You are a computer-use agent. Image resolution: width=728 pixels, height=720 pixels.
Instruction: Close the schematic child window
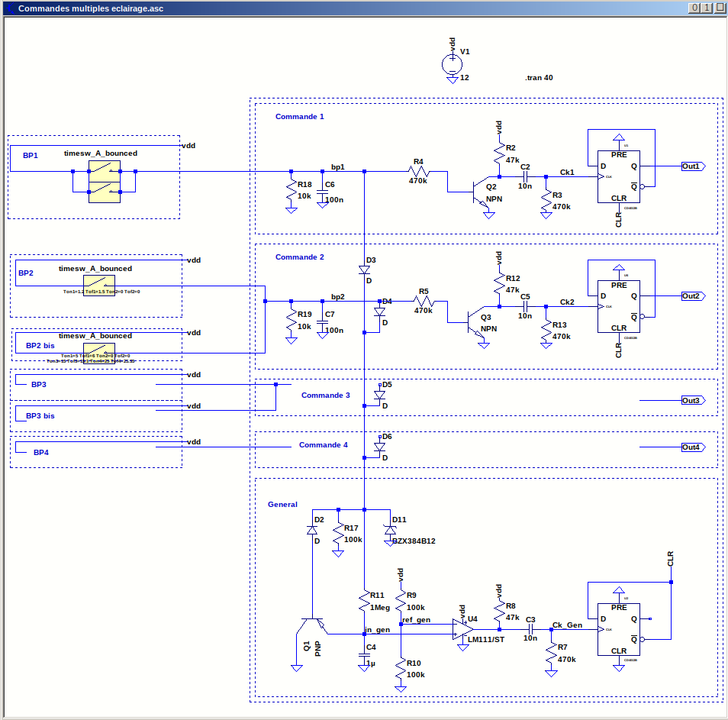click(720, 8)
